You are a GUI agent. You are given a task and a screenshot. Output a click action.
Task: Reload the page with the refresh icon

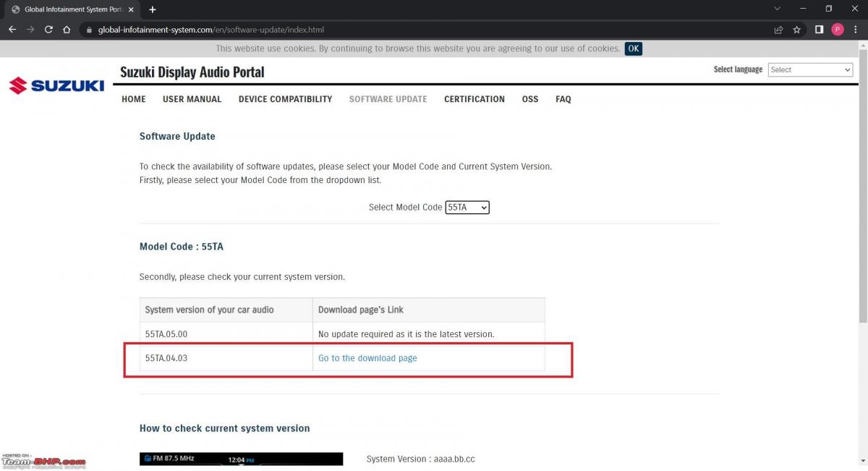click(48, 30)
